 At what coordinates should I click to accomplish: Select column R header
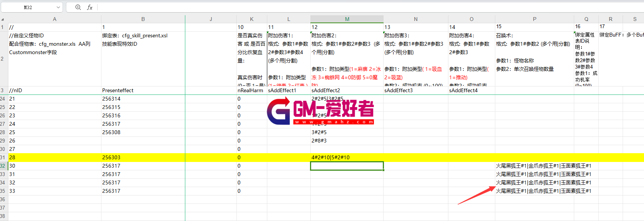click(610, 19)
